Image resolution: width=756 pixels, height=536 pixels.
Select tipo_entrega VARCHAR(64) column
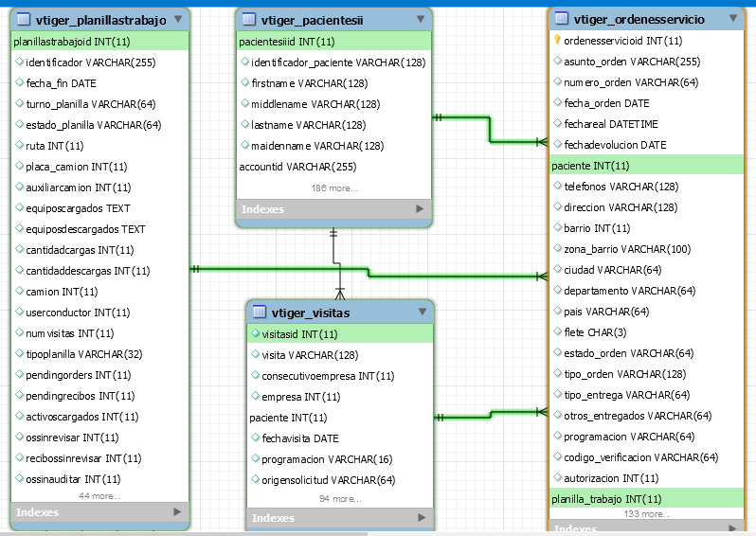[646, 395]
